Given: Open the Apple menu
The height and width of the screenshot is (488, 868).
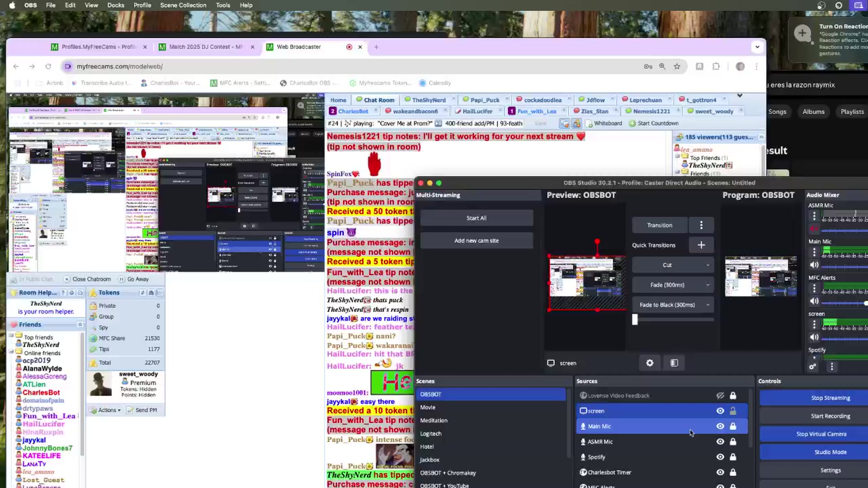Looking at the screenshot, I should (x=12, y=5).
